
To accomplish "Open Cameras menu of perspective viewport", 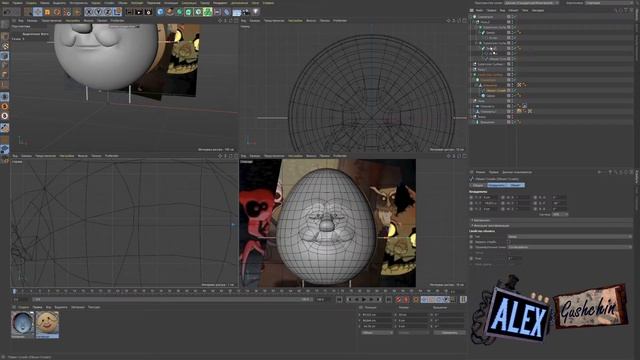I will click(x=32, y=20).
